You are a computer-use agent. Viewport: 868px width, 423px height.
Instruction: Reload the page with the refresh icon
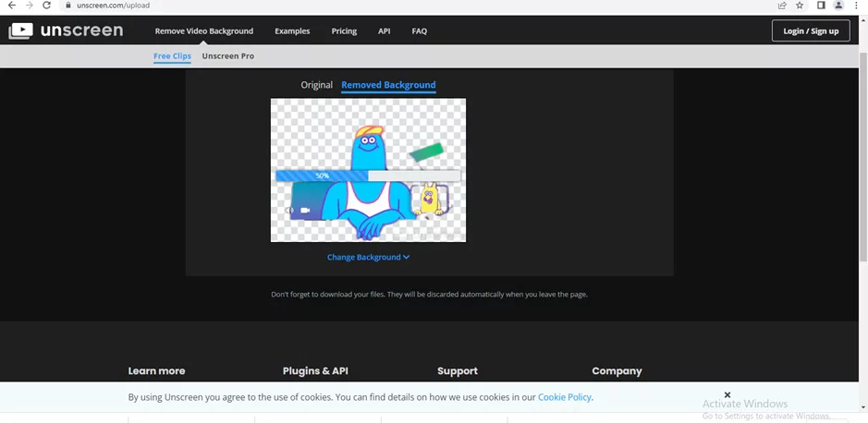tap(47, 6)
